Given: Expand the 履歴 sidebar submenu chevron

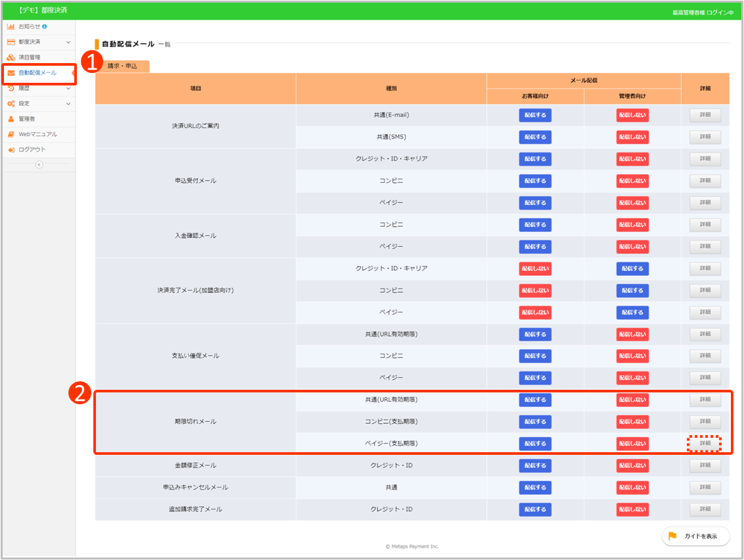Looking at the screenshot, I should click(68, 88).
